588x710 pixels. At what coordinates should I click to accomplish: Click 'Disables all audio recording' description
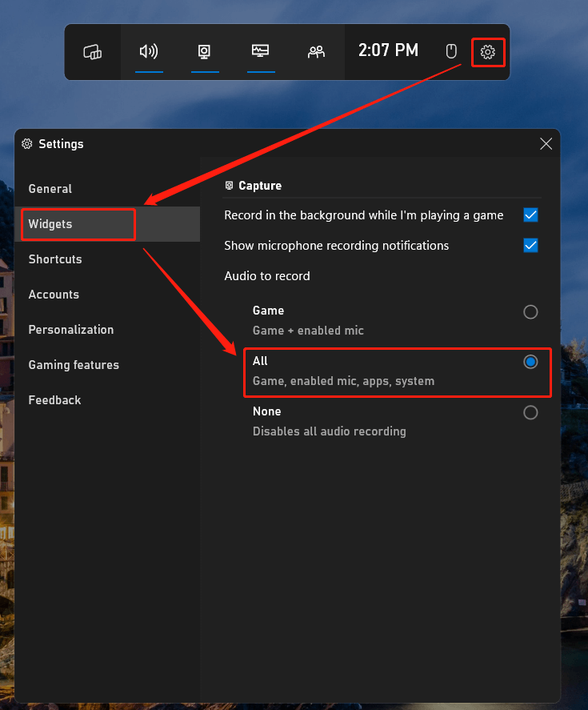329,431
